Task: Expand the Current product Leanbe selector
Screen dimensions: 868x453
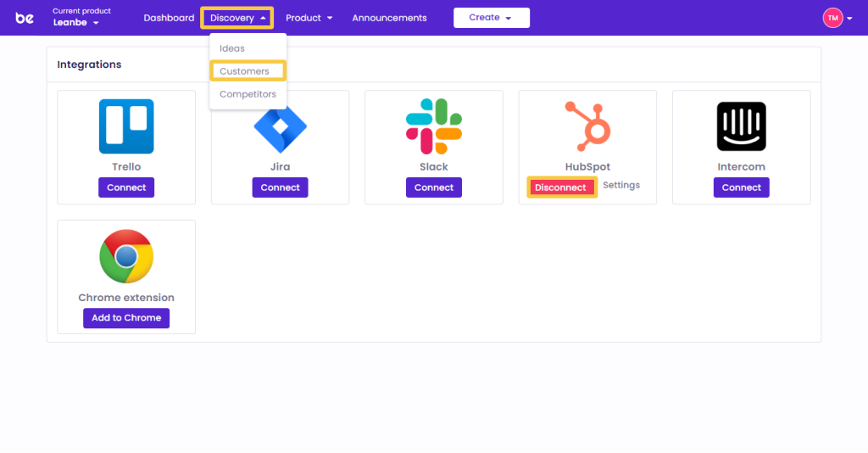Action: pyautogui.click(x=76, y=23)
